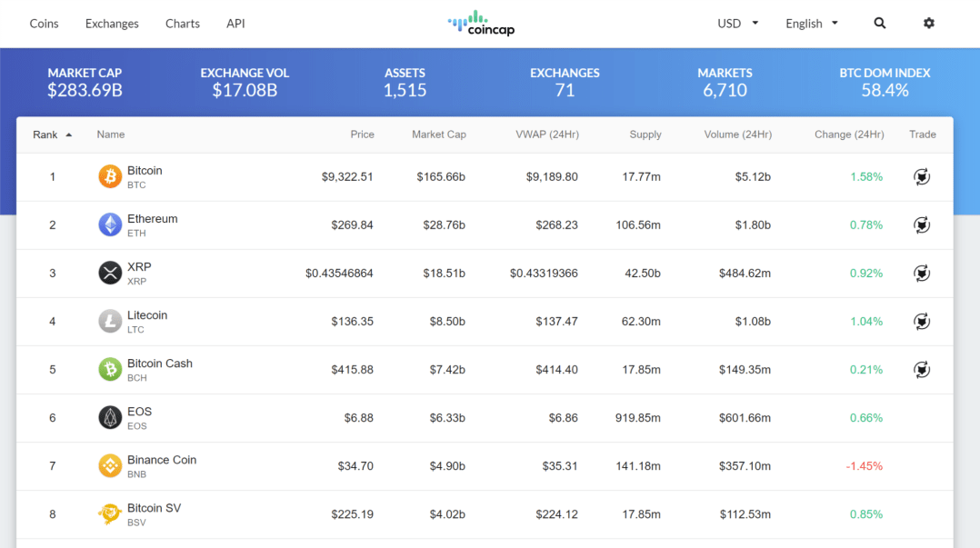Go to the API page
Screen dimensions: 980x548
235,24
